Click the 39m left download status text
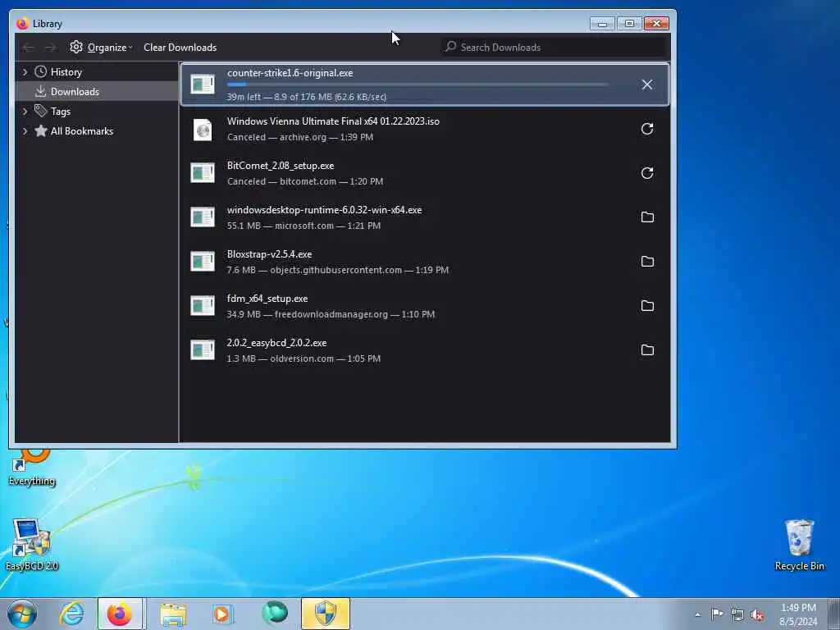The height and width of the screenshot is (630, 840). [x=307, y=97]
